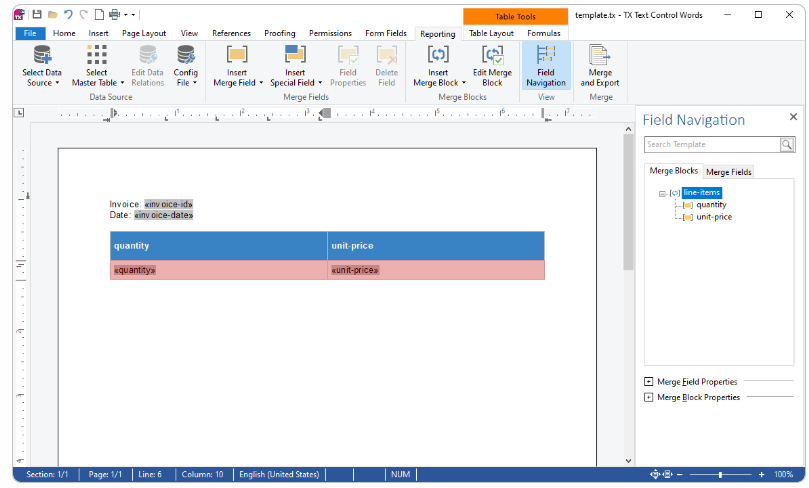
Task: Click the TX Text Control app icon
Action: coord(19,14)
